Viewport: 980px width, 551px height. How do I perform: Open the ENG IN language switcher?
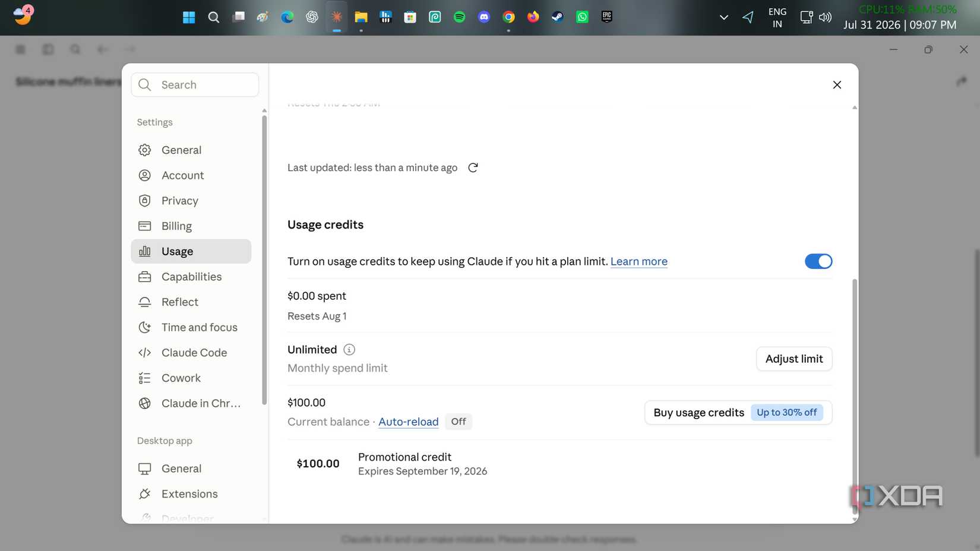(x=777, y=18)
